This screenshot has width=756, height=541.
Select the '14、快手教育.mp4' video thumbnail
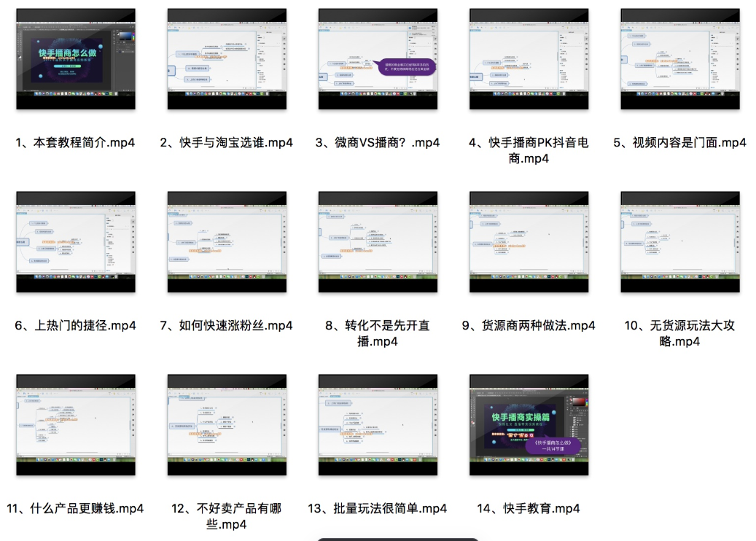click(529, 425)
